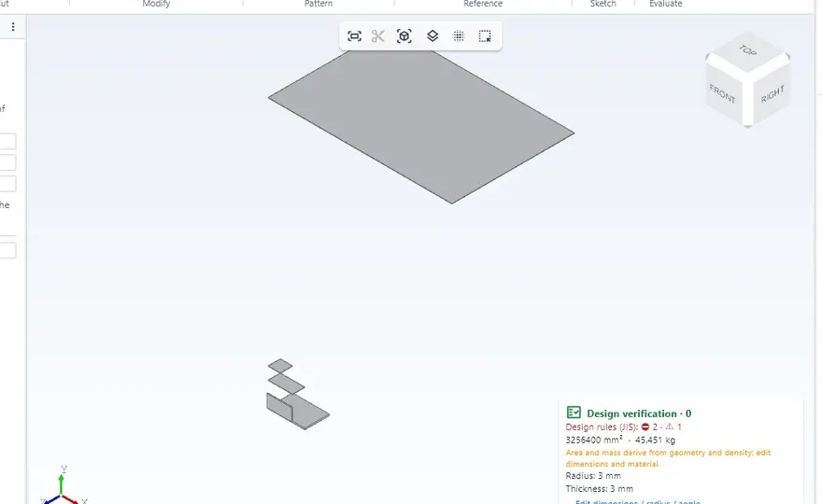Screen dimensions: 822x504
Task: Select the topmost small flat plate
Action: coord(280,366)
